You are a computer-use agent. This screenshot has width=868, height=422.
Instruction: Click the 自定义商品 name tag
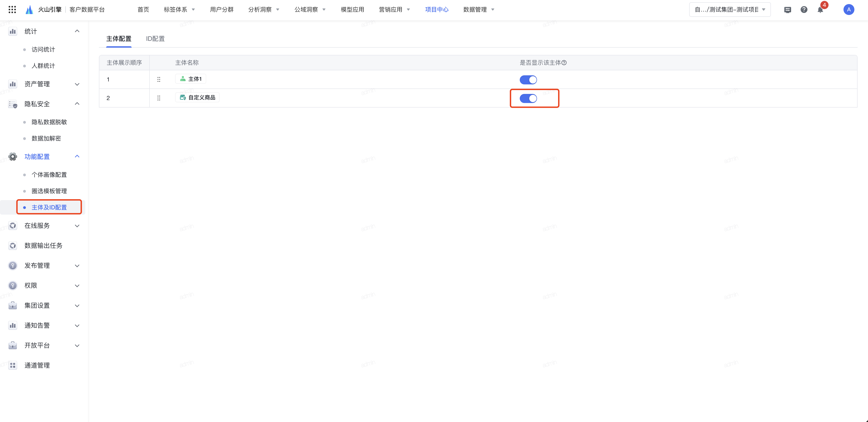197,97
